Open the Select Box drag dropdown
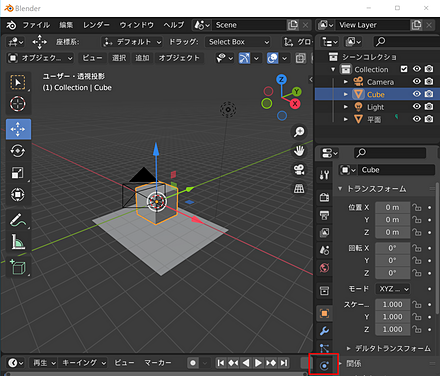 coord(238,42)
